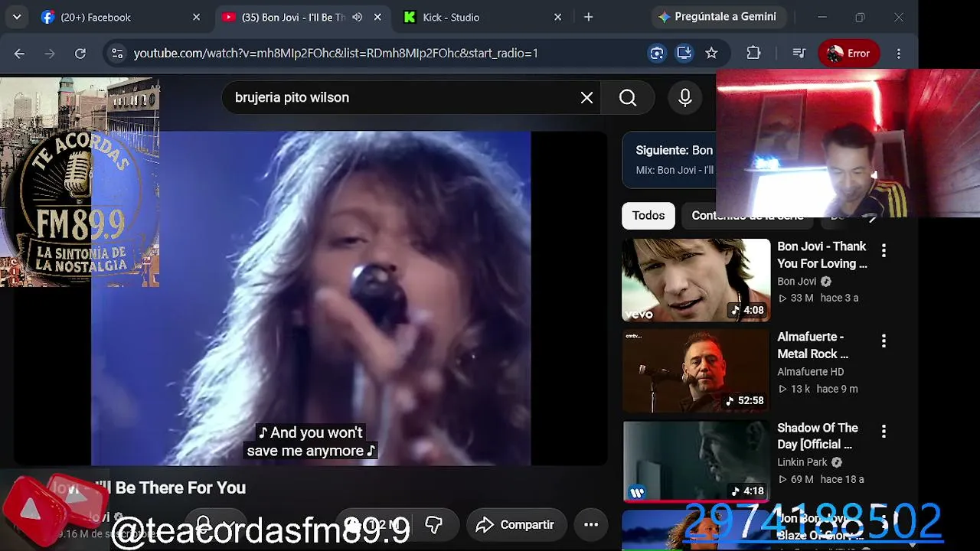Screen dimensions: 980x551
Task: Bookmark this page with the star icon
Action: click(711, 53)
